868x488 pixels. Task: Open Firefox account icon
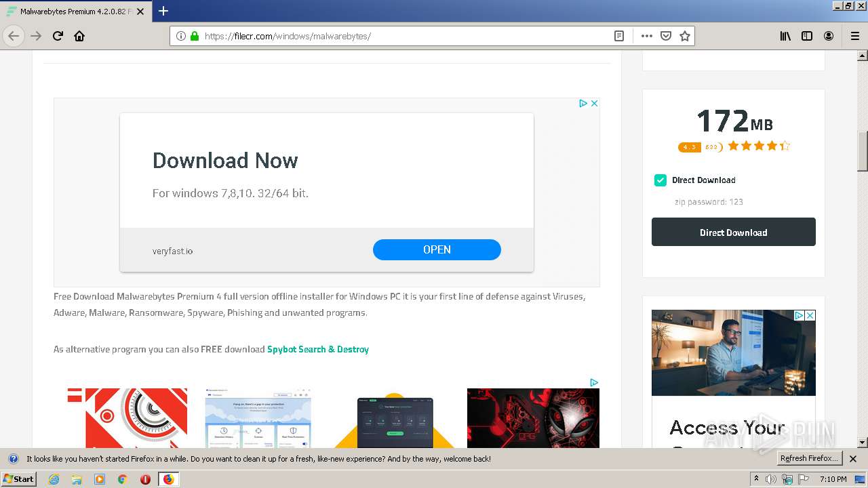click(x=829, y=36)
